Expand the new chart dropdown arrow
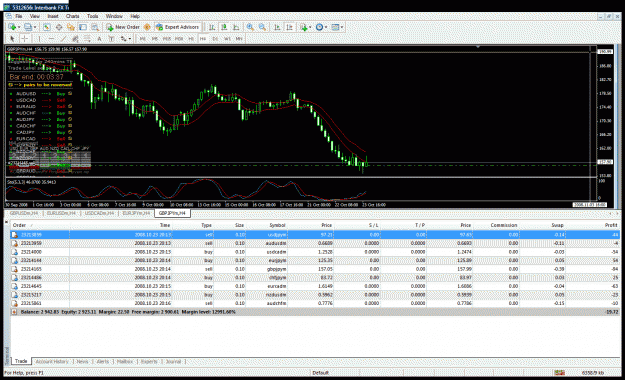625x380 pixels. (19, 27)
